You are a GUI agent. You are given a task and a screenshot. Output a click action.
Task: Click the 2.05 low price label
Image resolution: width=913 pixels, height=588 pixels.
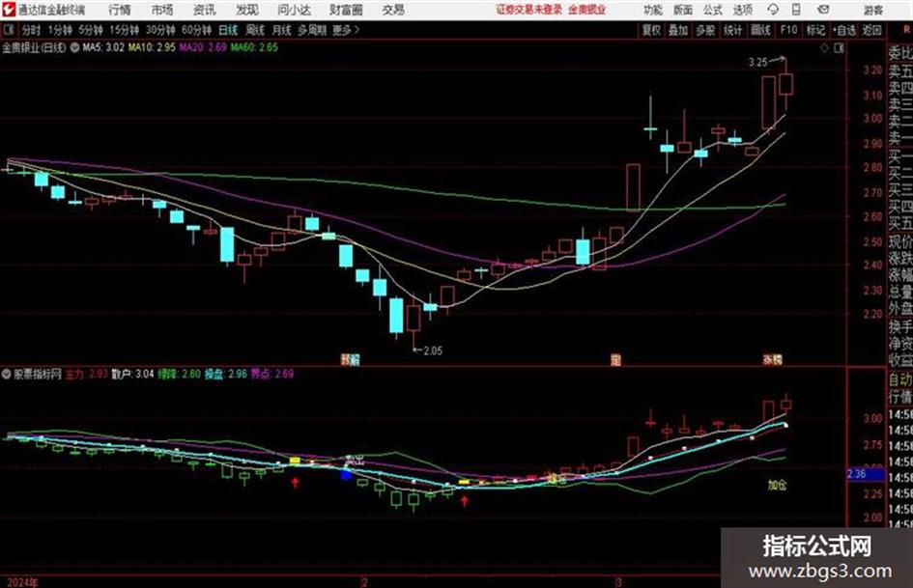point(433,351)
